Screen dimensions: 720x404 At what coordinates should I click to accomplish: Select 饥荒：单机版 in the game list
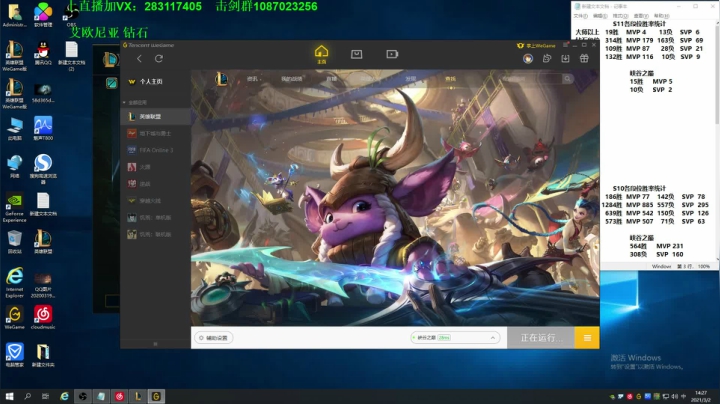(x=155, y=218)
